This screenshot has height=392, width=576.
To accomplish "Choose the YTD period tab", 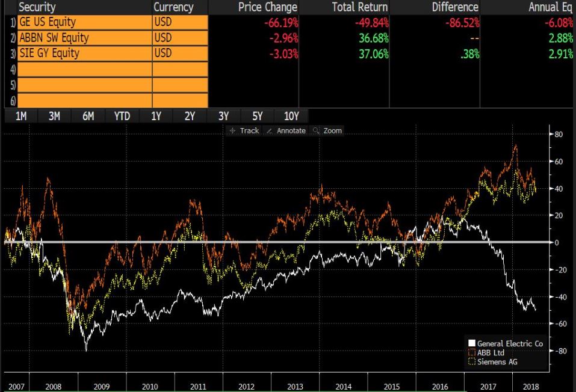I will [x=122, y=117].
